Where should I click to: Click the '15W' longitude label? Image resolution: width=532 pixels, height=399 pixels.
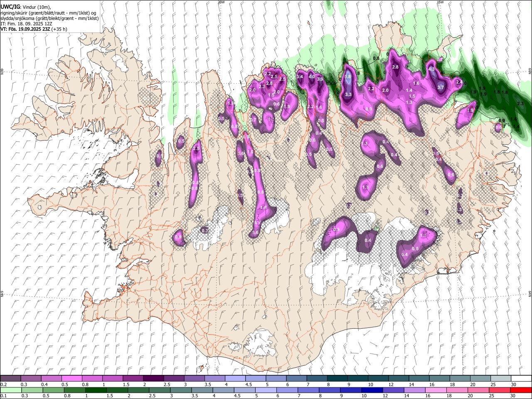(440, 2)
